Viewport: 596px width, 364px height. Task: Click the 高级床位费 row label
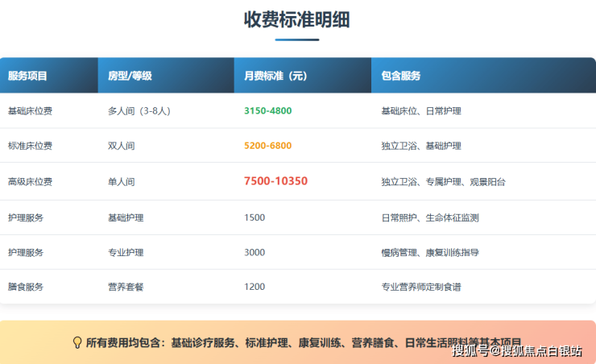click(x=30, y=182)
